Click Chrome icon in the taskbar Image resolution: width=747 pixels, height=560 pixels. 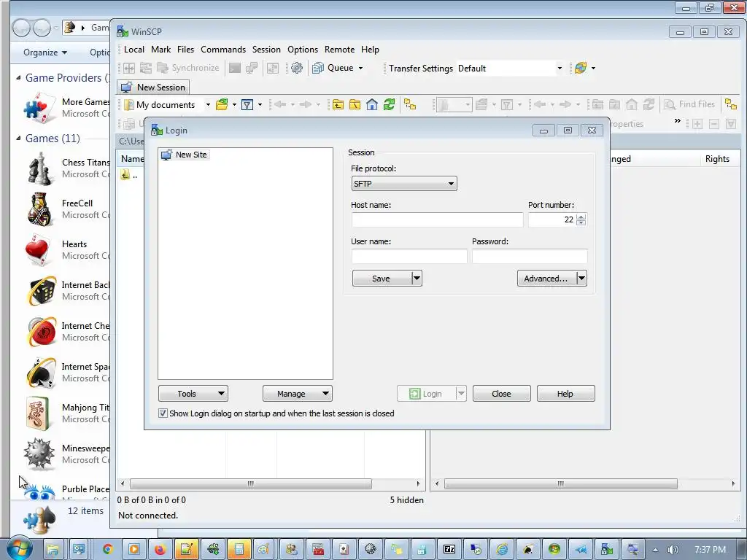point(108,550)
